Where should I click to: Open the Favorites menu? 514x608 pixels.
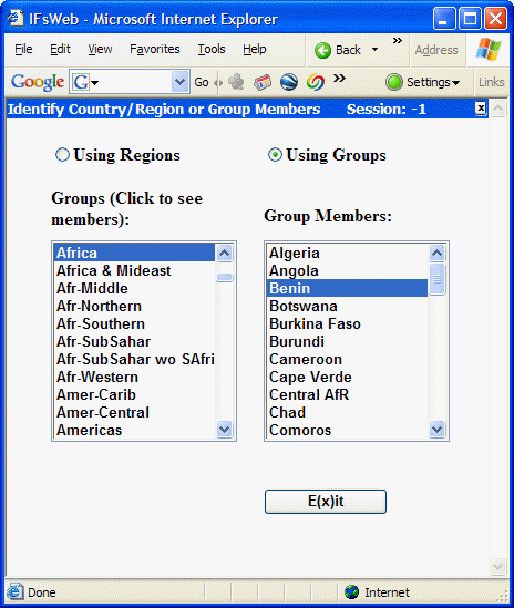pos(155,49)
